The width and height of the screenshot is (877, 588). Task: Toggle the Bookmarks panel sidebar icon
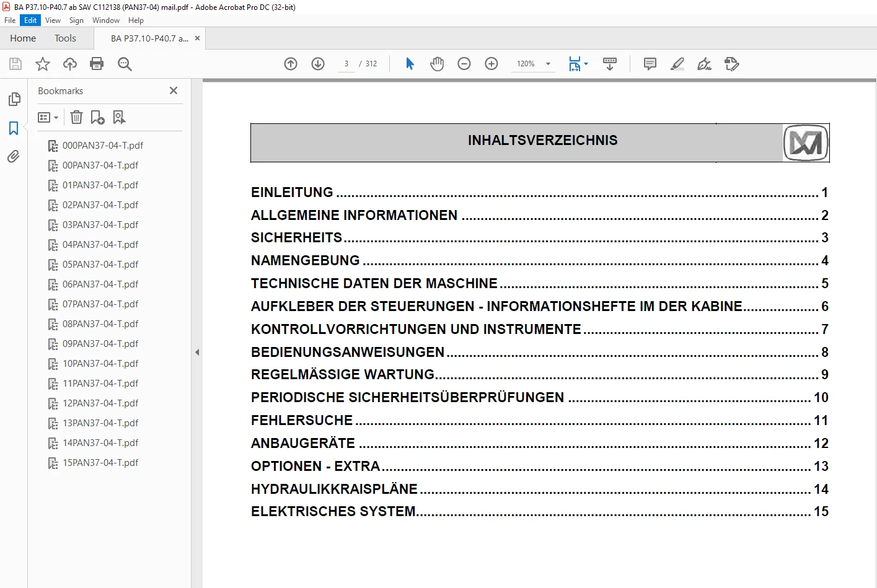click(14, 128)
